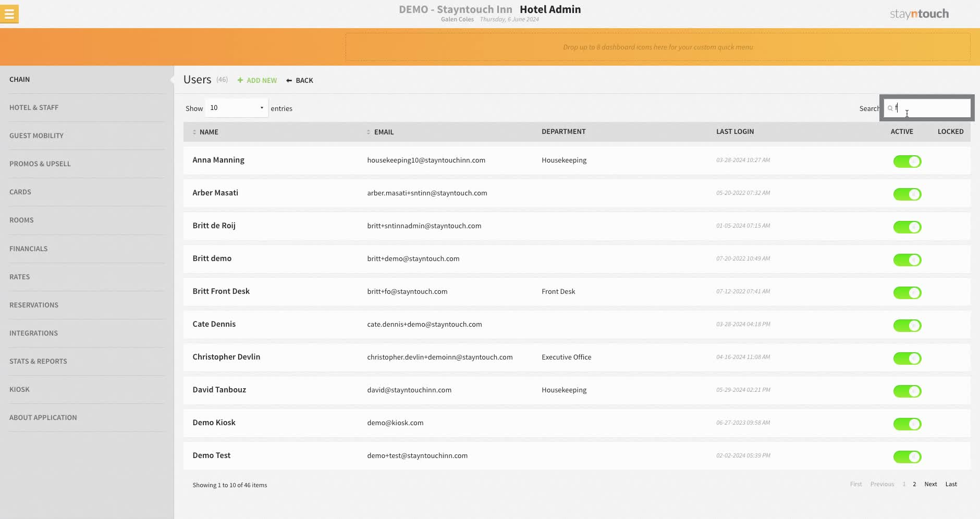Open Reservations section

(x=34, y=305)
